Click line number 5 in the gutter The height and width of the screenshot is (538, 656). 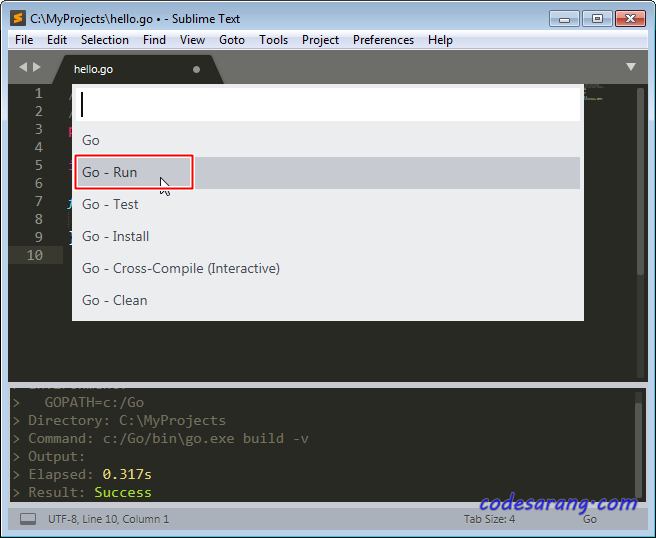[x=38, y=165]
